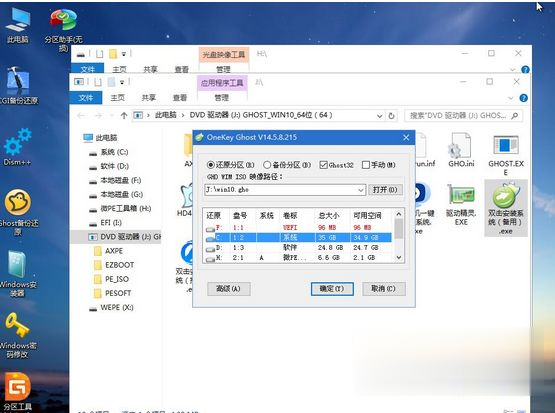
Task: Switch to 查看 tab in J:\ window
Action: click(x=180, y=98)
